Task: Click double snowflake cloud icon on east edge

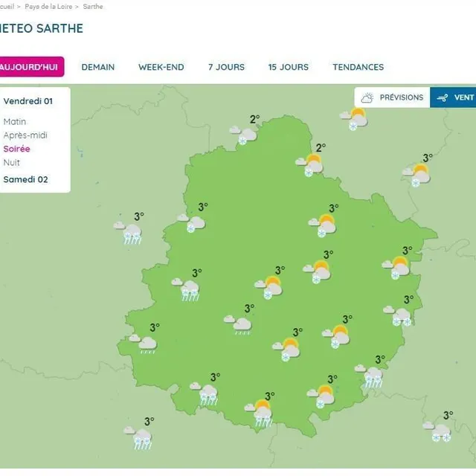Action: [x=397, y=316]
